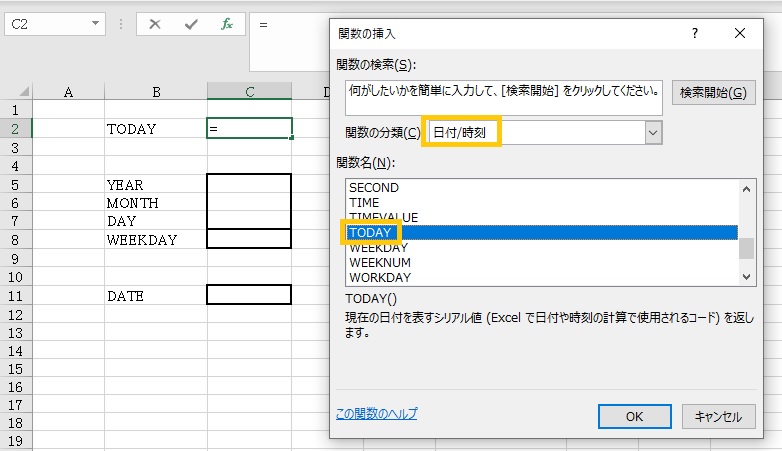Image resolution: width=782 pixels, height=451 pixels.
Task: Open the この関数のヘルプ link
Action: [x=377, y=414]
